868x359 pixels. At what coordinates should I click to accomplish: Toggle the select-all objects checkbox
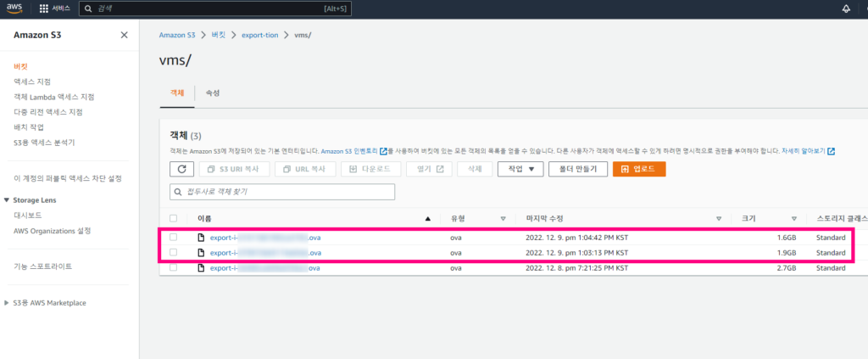click(x=174, y=218)
